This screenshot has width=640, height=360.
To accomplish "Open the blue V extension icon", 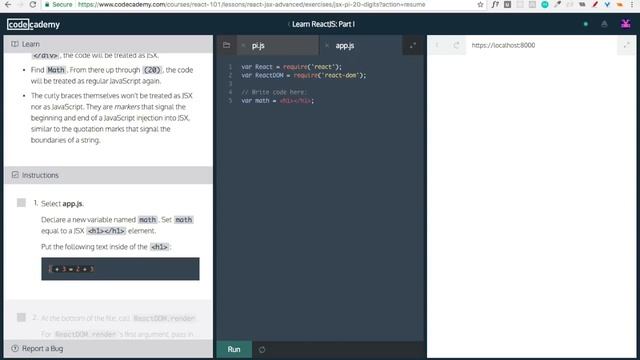I will [x=607, y=4].
